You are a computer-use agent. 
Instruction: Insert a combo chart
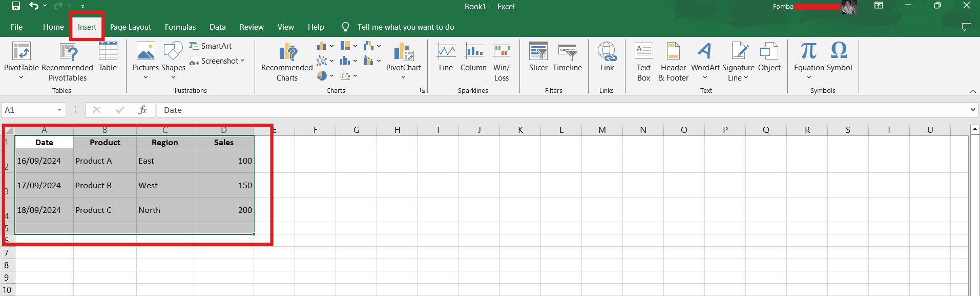click(372, 61)
